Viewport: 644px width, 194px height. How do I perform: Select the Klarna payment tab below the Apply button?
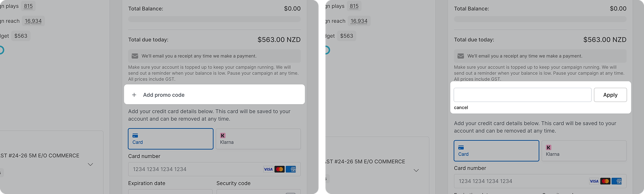pos(584,151)
